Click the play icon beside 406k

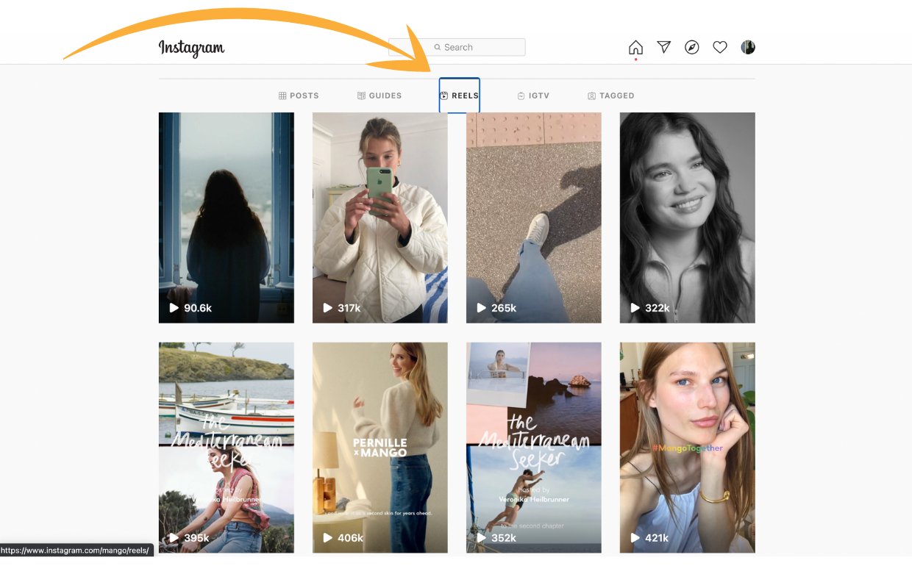(x=328, y=538)
